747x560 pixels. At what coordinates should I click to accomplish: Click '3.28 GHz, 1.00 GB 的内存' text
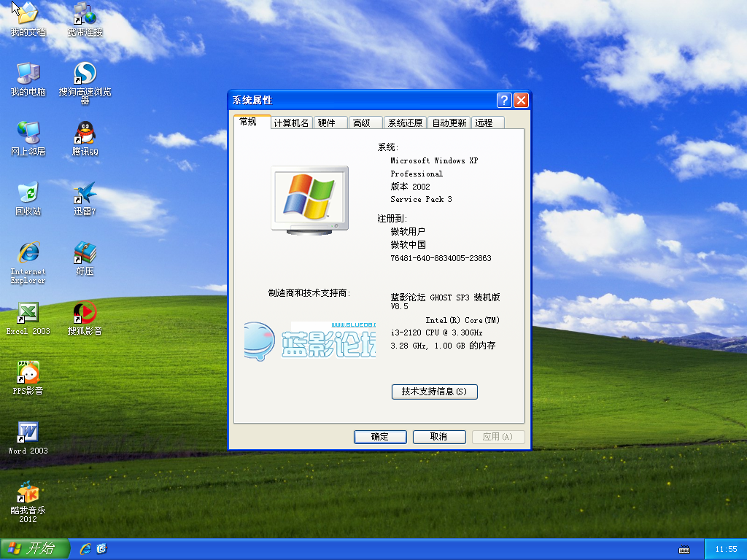tap(443, 346)
